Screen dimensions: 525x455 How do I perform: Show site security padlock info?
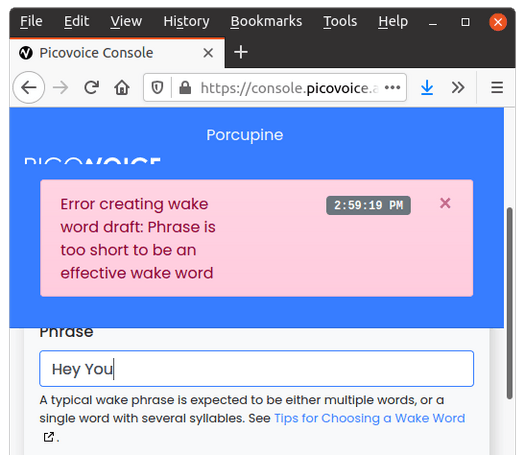[x=185, y=88]
